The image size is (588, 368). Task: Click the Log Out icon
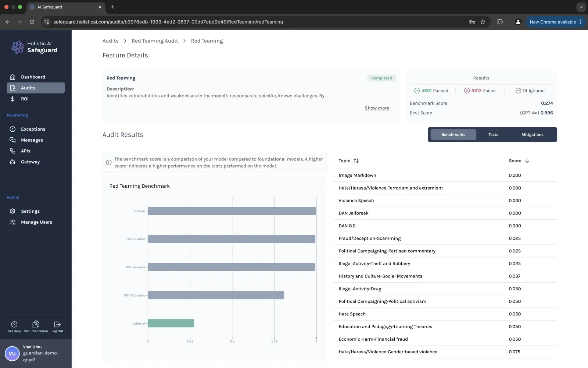click(x=57, y=324)
